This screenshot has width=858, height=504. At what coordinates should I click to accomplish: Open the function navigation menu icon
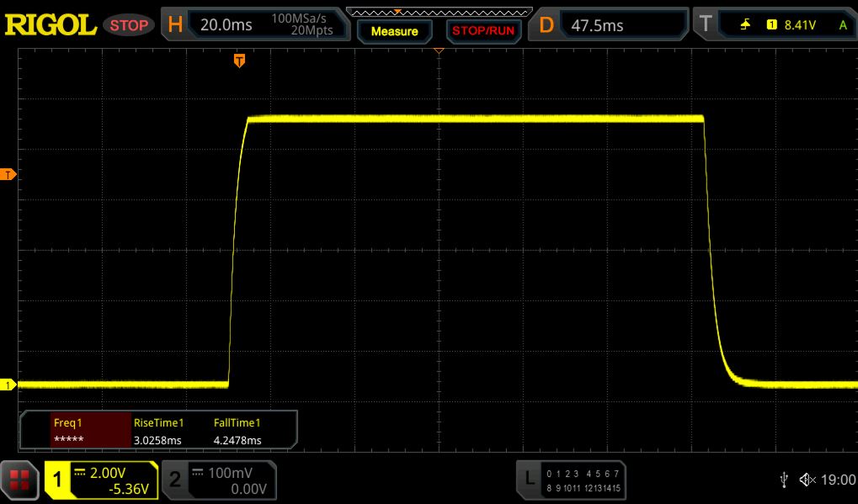click(20, 480)
